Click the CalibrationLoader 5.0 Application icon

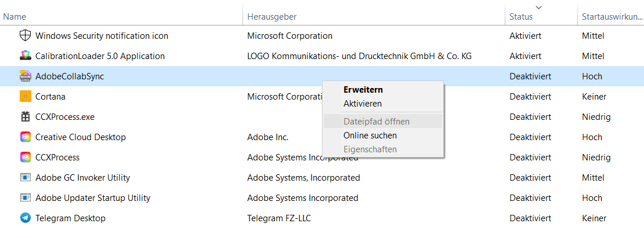[x=25, y=56]
